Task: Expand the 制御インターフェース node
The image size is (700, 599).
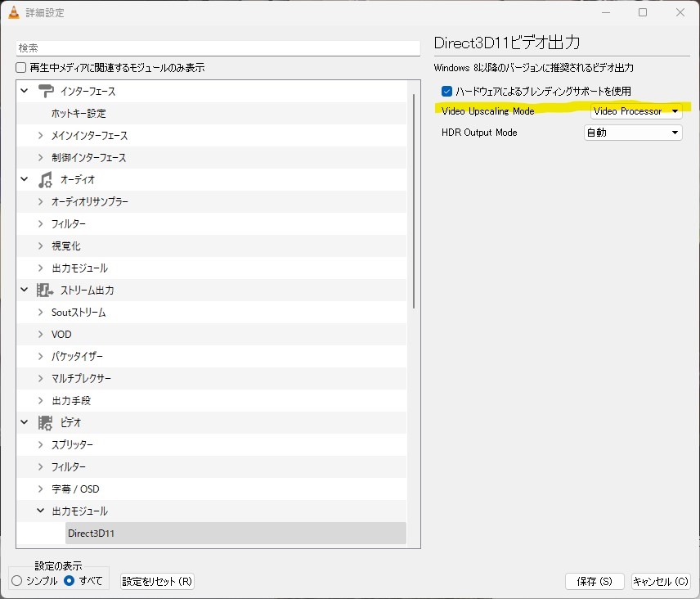Action: (x=41, y=157)
